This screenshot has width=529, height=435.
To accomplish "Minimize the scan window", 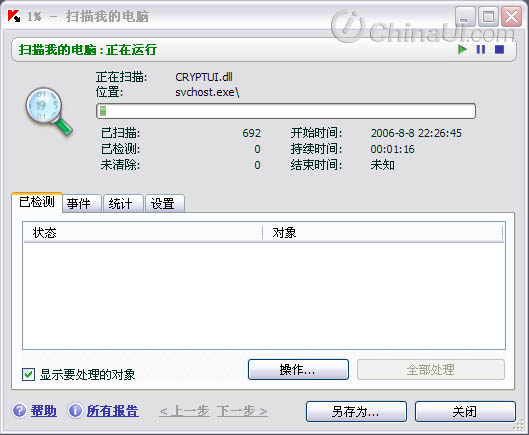I will [465, 17].
